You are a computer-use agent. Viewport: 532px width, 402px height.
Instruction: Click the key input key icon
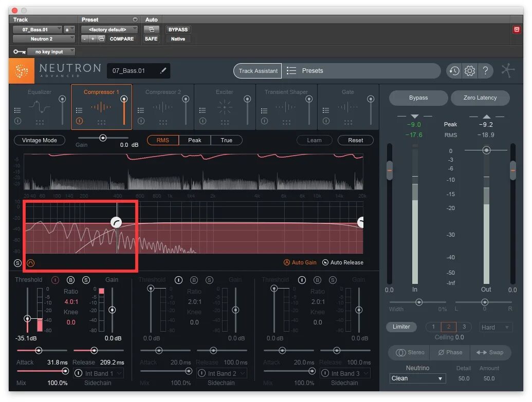(x=20, y=51)
